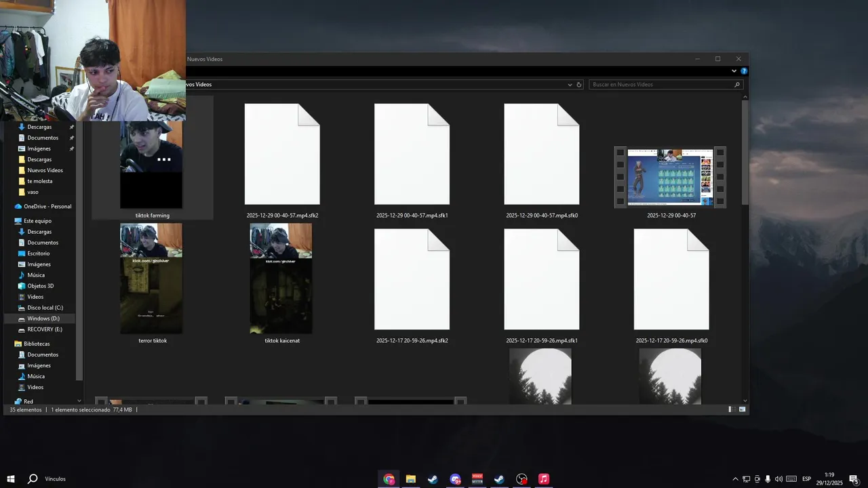Open Voicemeeter icon in the taskbar

[x=477, y=479]
